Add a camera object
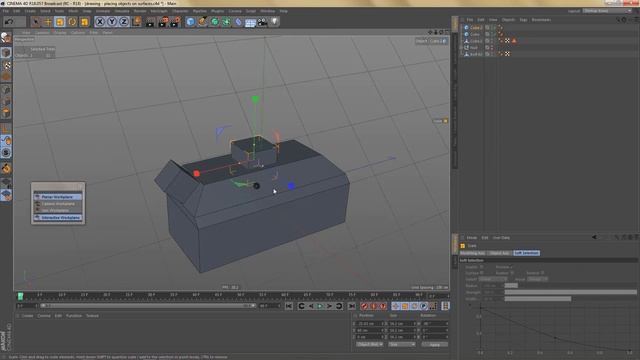 pos(262,22)
